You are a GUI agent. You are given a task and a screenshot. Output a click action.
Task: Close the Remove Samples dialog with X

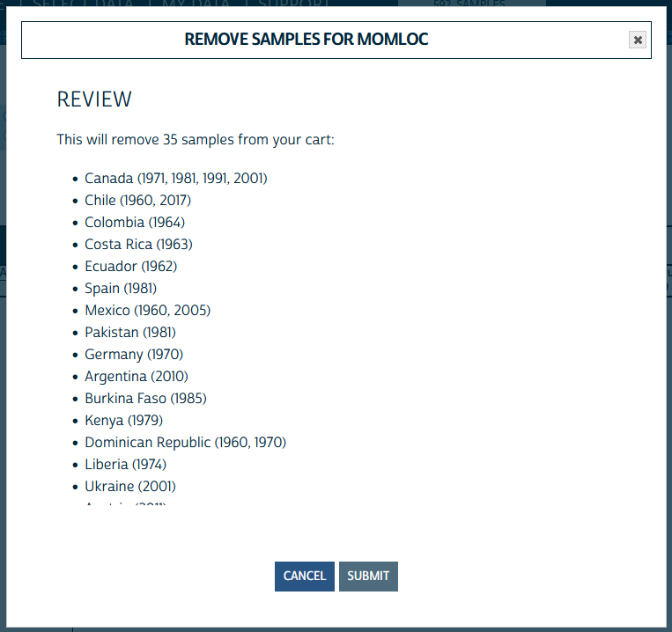[638, 40]
